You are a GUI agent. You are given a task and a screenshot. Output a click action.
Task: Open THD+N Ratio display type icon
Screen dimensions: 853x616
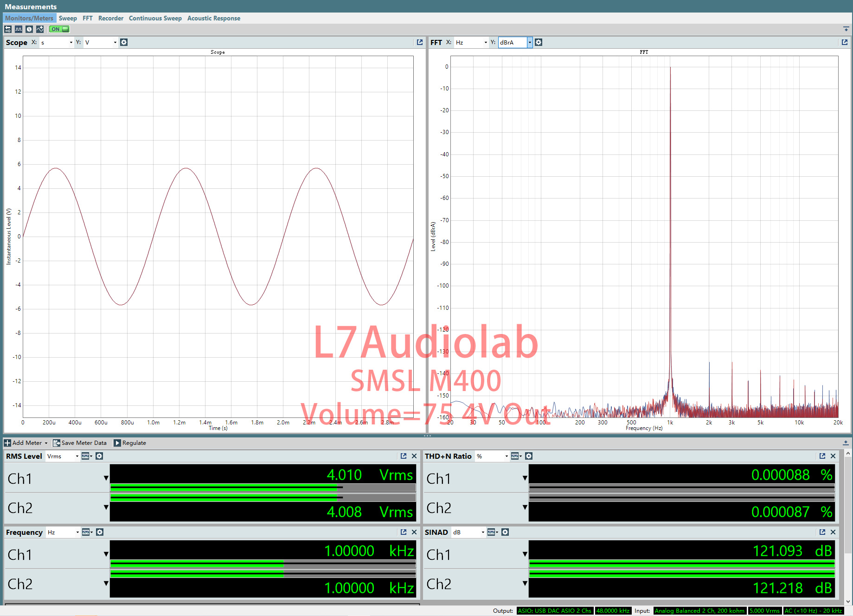point(516,456)
